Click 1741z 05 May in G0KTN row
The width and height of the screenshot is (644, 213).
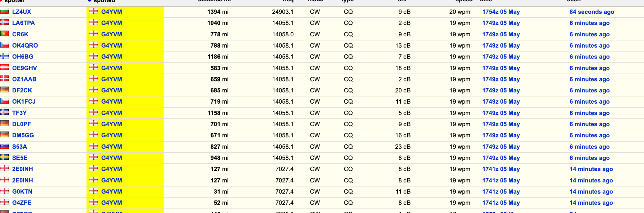click(x=501, y=191)
